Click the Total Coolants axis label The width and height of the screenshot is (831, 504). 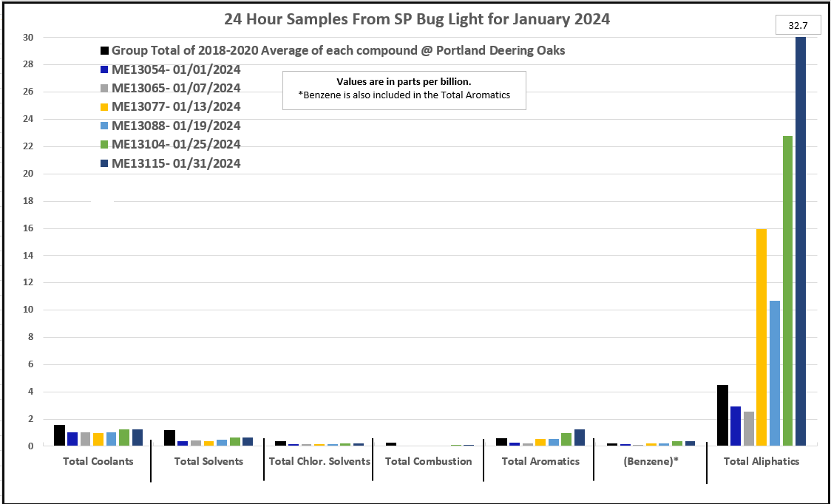(98, 461)
